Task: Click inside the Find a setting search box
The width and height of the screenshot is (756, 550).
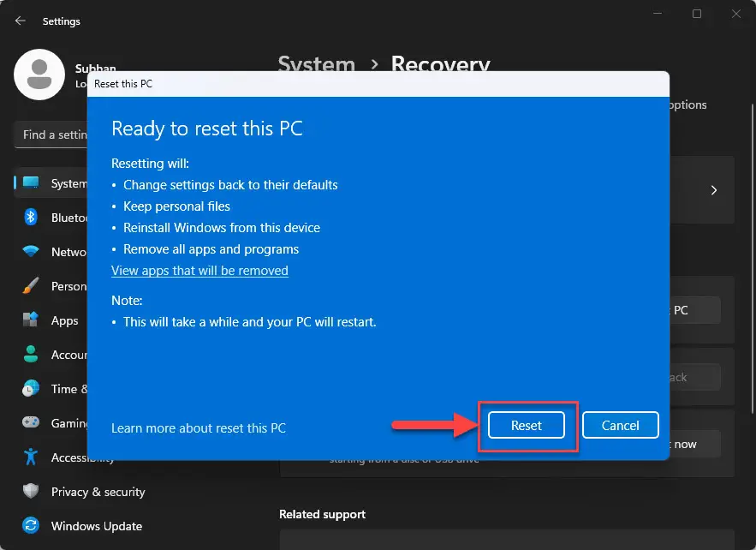Action: click(51, 135)
